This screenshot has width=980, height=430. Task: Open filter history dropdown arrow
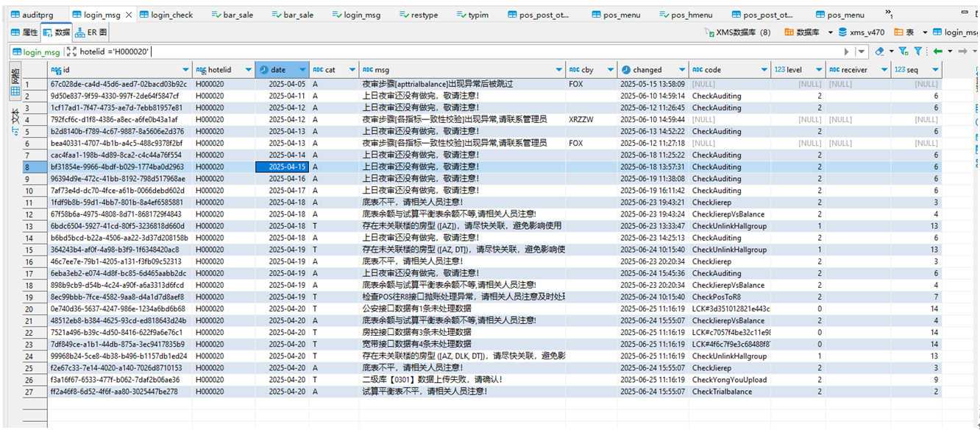tap(862, 52)
